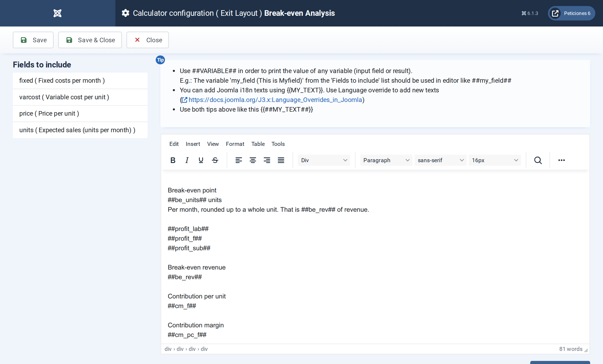Image resolution: width=603 pixels, height=364 pixels.
Task: Open find and replace search icon
Action: tap(538, 160)
